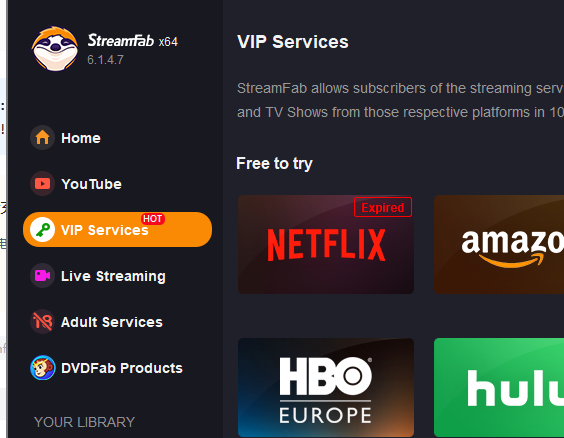Open the Live Streaming section

pyautogui.click(x=113, y=276)
